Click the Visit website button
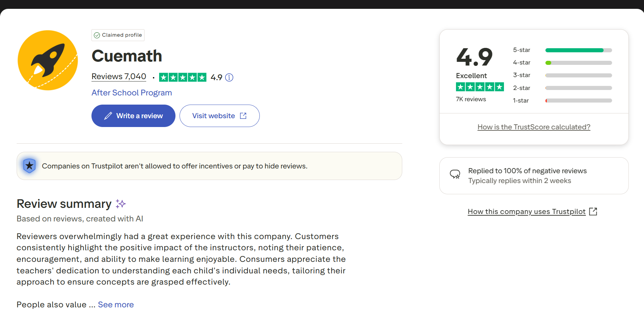644x325 pixels. pos(219,116)
